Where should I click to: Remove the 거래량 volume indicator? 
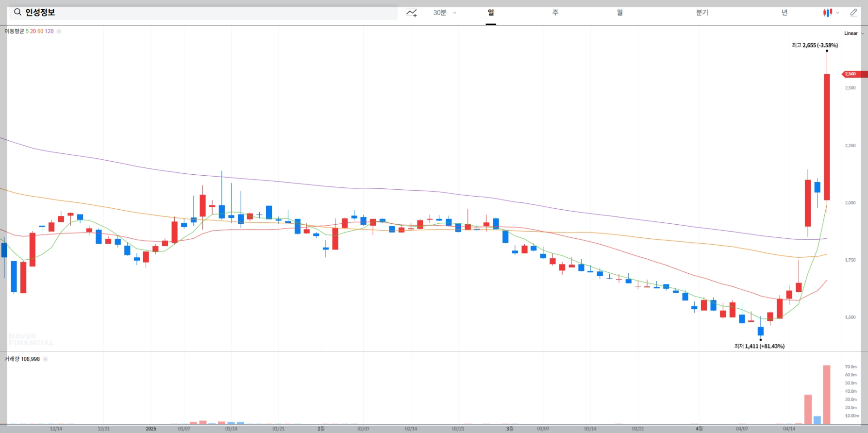coord(45,359)
